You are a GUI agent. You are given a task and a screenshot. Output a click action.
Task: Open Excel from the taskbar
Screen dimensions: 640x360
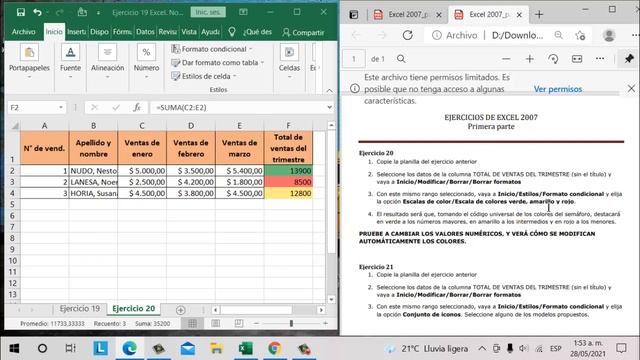pyautogui.click(x=245, y=349)
